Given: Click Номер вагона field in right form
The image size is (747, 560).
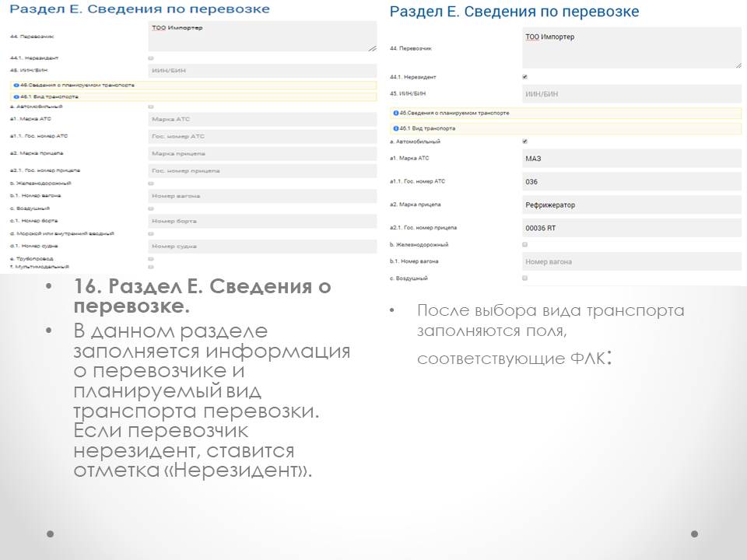Looking at the screenshot, I should tap(632, 261).
